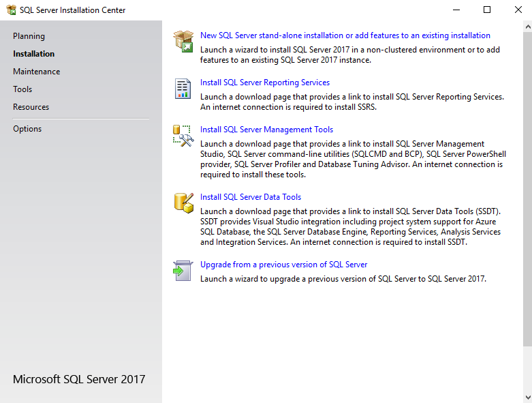Click the Upgrade green arrow icon
The image size is (532, 403).
183,271
